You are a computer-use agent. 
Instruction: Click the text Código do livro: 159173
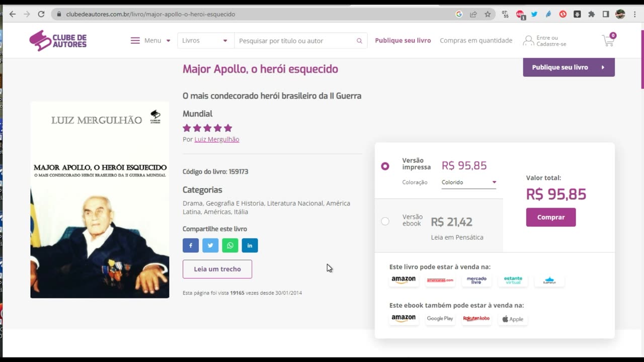click(x=215, y=171)
